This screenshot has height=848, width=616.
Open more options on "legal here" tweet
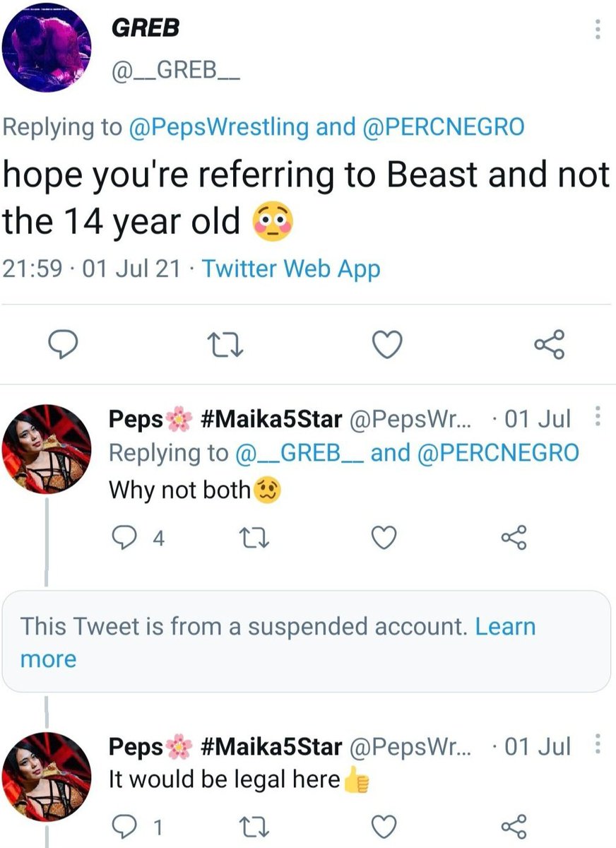coord(598,744)
